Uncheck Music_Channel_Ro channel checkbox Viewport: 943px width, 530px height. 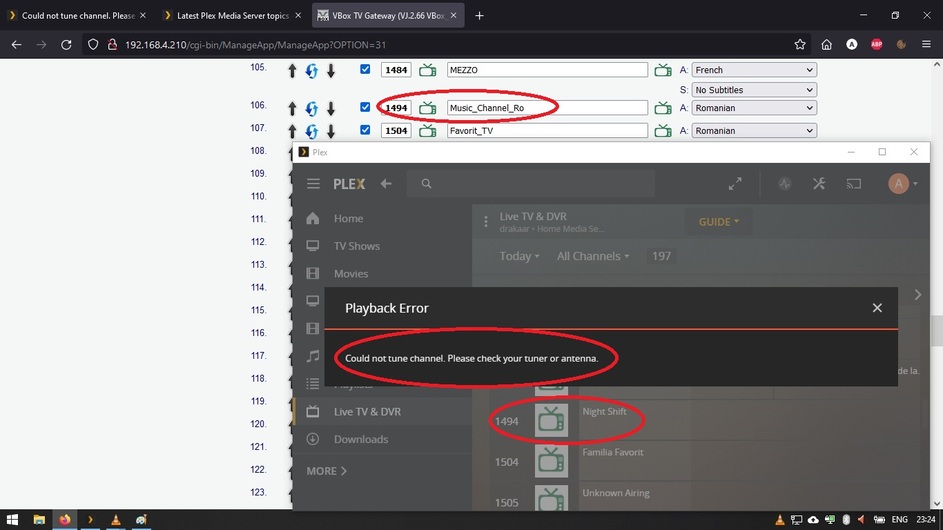tap(365, 107)
